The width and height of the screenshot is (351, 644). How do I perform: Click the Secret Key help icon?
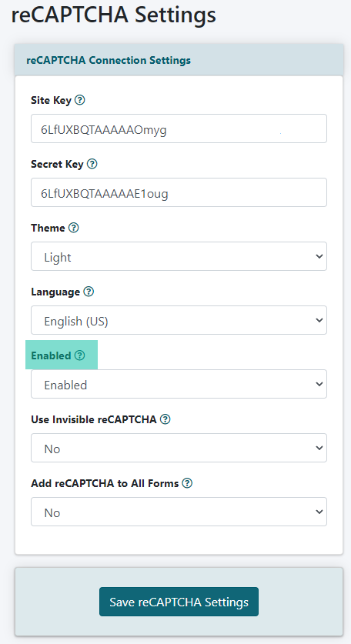click(x=92, y=164)
